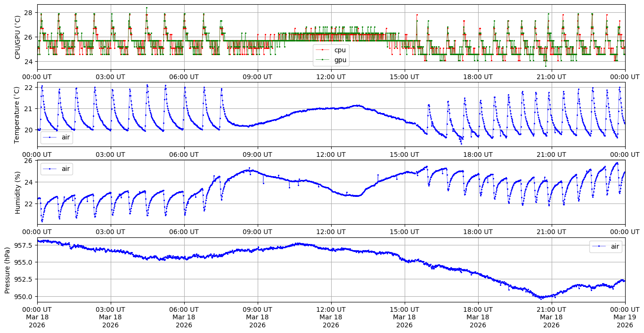Click the Pressure (hPa) y-axis label
The height and width of the screenshot is (333, 644).
click(8, 270)
